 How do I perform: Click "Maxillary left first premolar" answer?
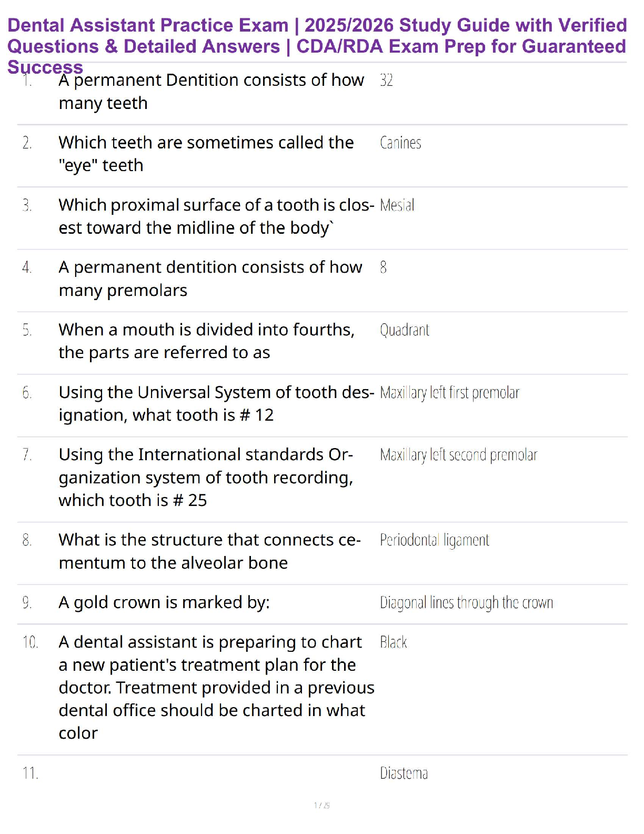pyautogui.click(x=449, y=393)
